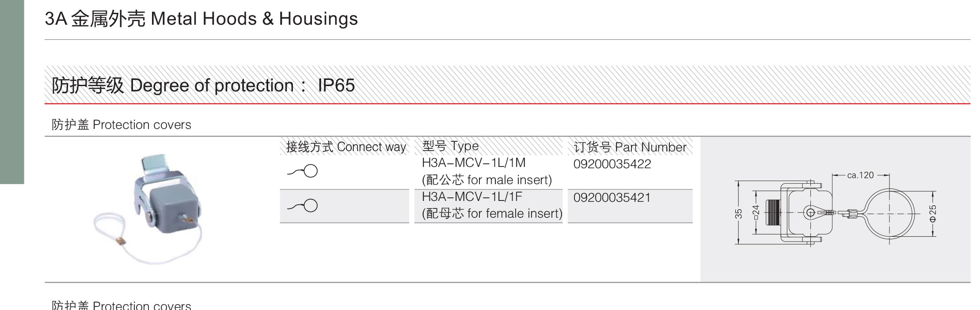Click the Part Number column header
The height and width of the screenshot is (310, 980).
[x=630, y=147]
